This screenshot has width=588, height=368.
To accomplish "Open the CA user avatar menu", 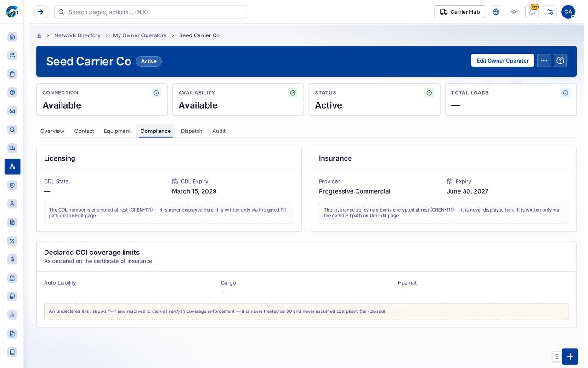I will pos(568,12).
